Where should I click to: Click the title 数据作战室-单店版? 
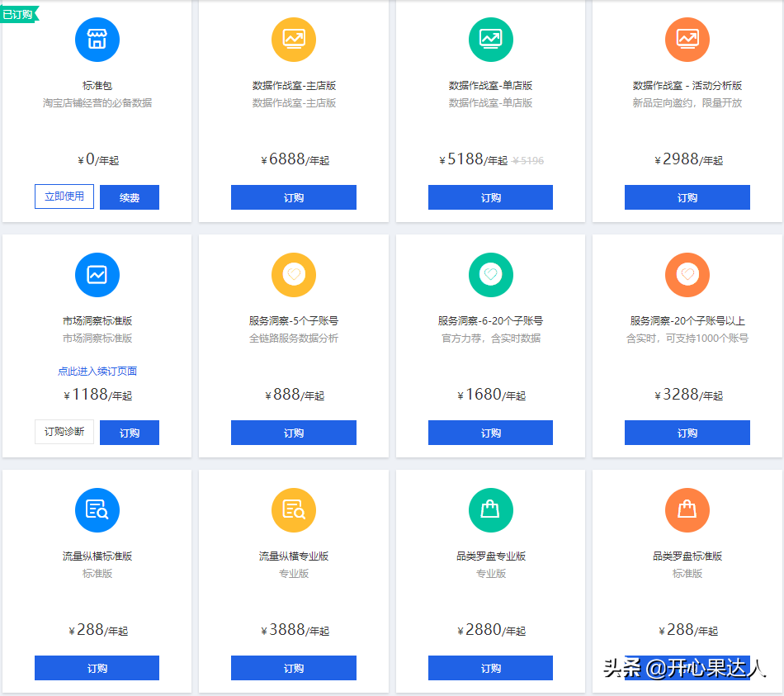[490, 86]
